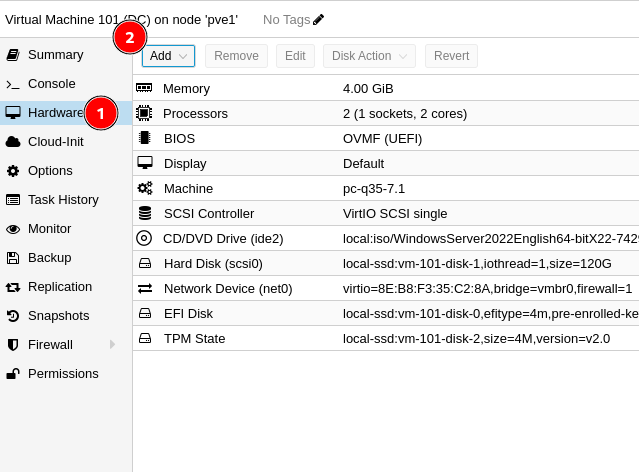The width and height of the screenshot is (639, 472).
Task: Click the Backup floppy disk icon
Action: point(13,258)
